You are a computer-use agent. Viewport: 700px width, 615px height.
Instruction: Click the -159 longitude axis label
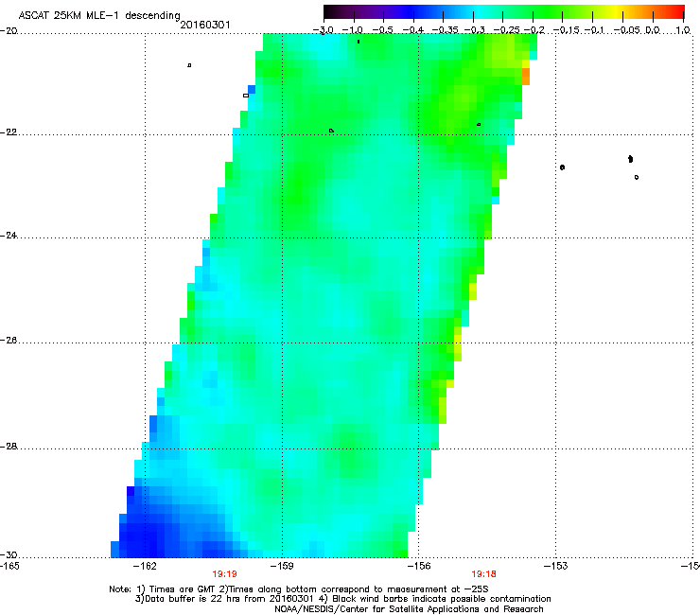282,566
